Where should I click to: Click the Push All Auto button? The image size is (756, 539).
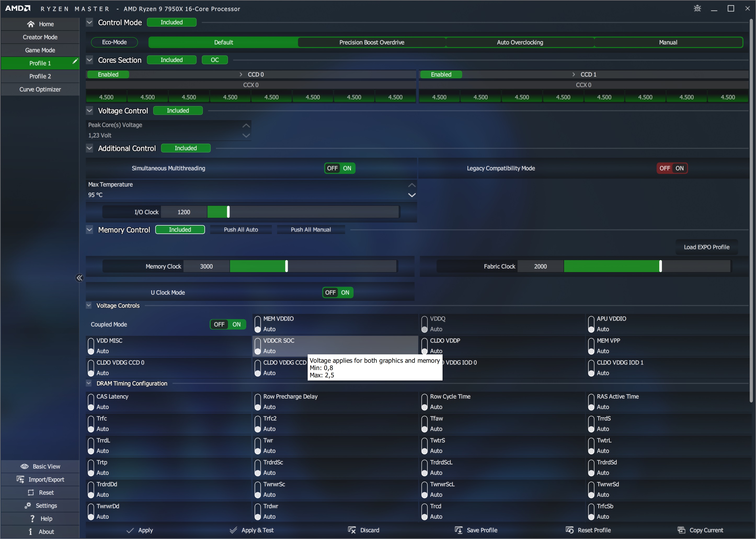[241, 230]
